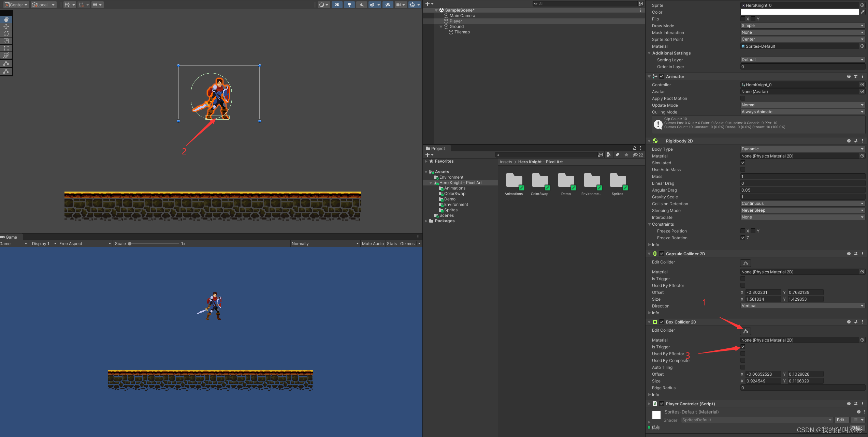The image size is (868, 437).
Task: Switch to the Game tab
Action: coord(9,237)
